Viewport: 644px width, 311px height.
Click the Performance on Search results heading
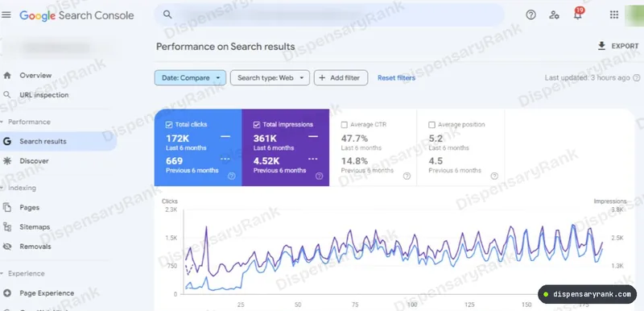point(225,47)
